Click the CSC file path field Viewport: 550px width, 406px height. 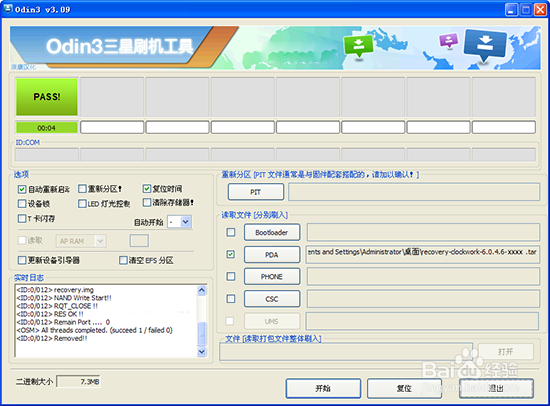point(423,299)
